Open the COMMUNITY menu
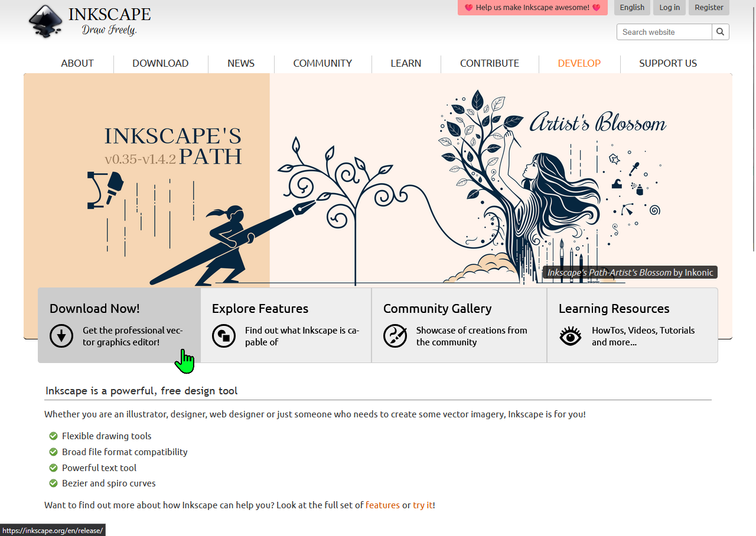 click(x=322, y=63)
